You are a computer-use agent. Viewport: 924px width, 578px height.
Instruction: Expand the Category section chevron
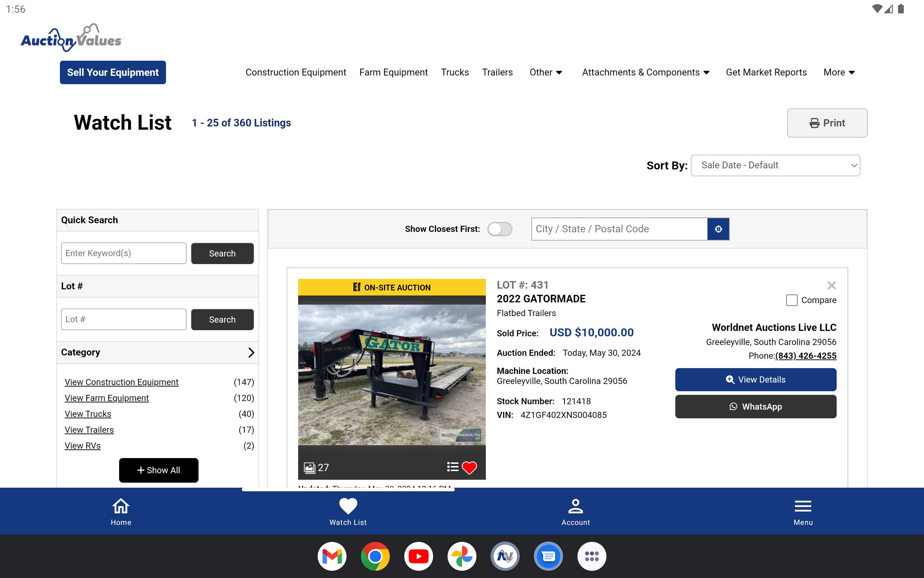coord(251,353)
